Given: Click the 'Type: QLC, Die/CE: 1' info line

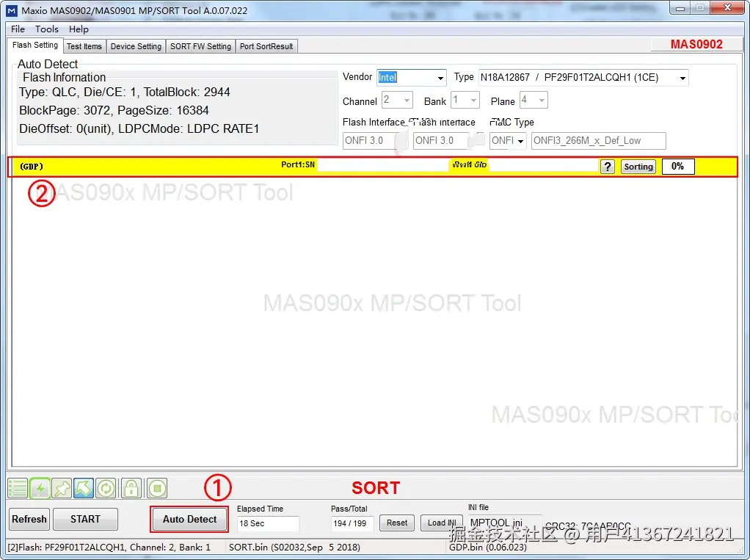Looking at the screenshot, I should pyautogui.click(x=124, y=92).
